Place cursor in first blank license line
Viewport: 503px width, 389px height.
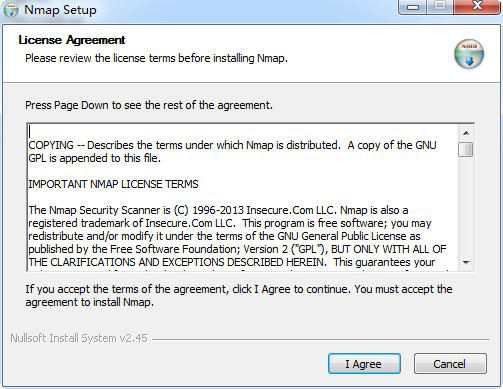click(x=243, y=131)
